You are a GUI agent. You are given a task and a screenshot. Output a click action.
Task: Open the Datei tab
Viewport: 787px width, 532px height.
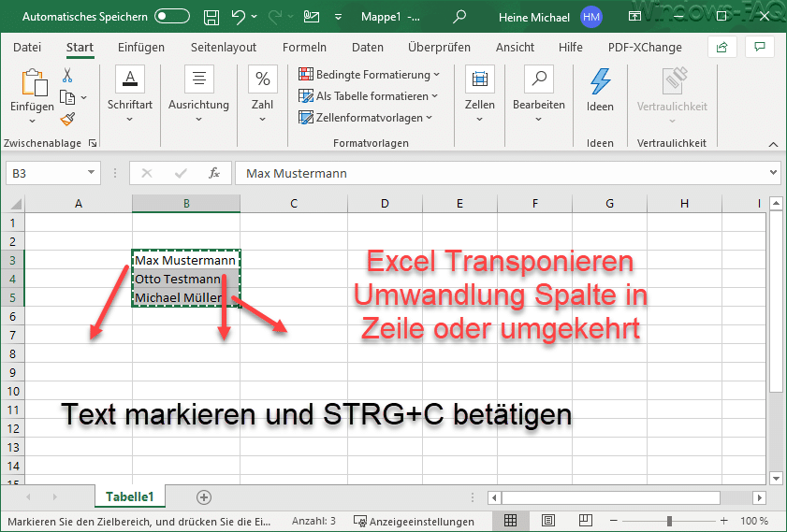[27, 47]
